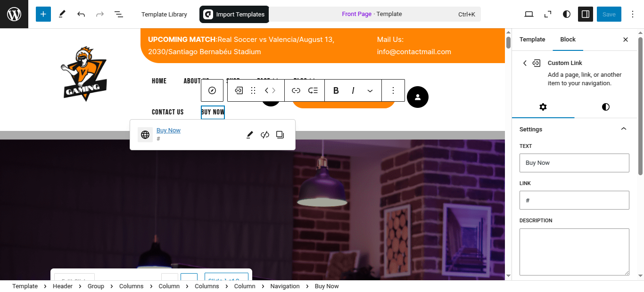Add a submenu to Buy Now

point(313,90)
